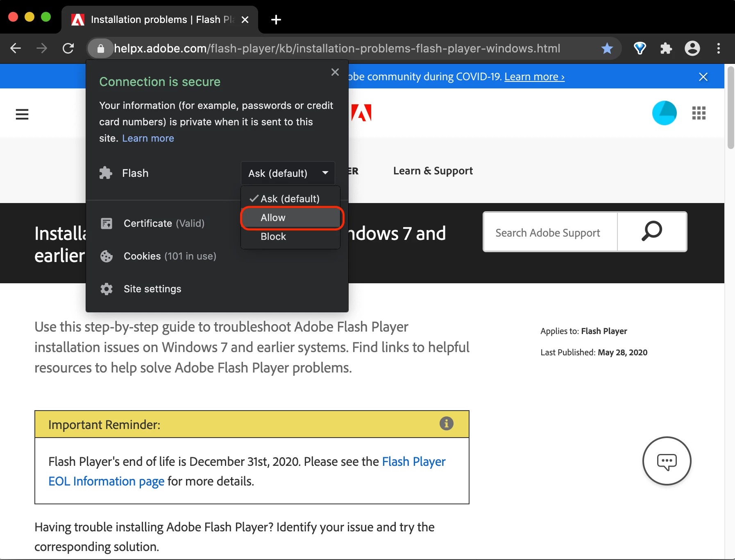Open Chrome three-dot menu
The image size is (735, 560).
click(x=719, y=48)
